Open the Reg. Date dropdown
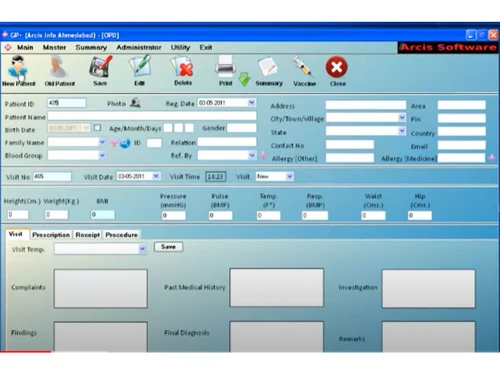This screenshot has width=500, height=375. pos(252,103)
